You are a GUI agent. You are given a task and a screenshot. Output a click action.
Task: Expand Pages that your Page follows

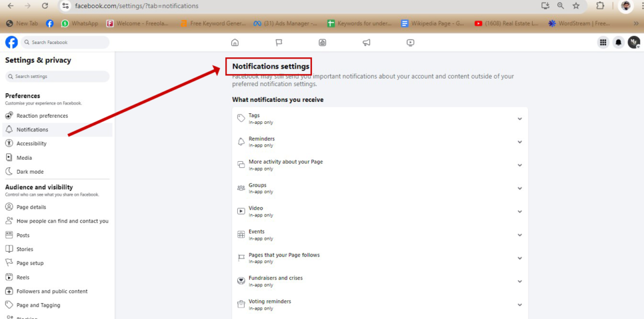pyautogui.click(x=380, y=258)
